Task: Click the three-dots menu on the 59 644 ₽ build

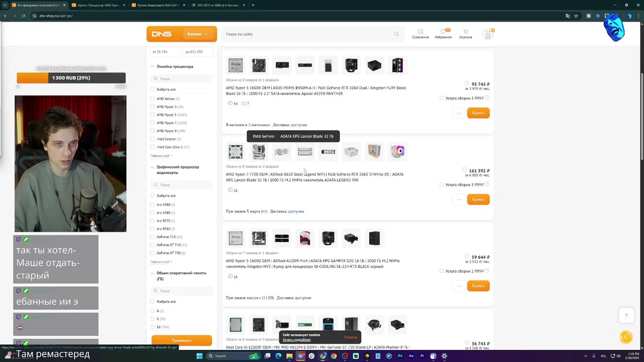Action: coord(459,286)
